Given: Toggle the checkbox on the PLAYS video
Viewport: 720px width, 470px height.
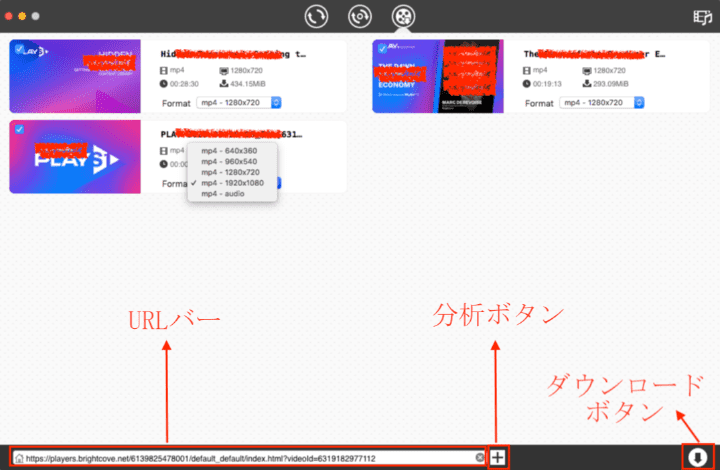Looking at the screenshot, I should [x=16, y=128].
